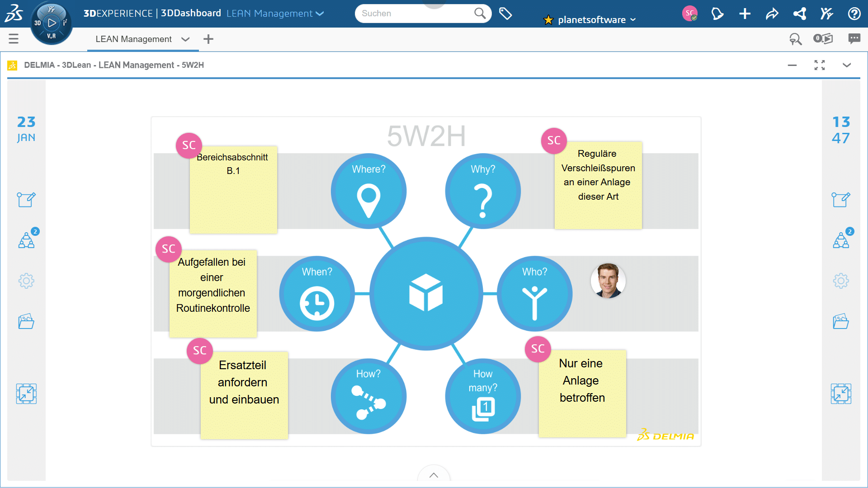Click the SC badge on Nur eine Anlage note
Viewport: 868px width, 488px height.
(538, 349)
